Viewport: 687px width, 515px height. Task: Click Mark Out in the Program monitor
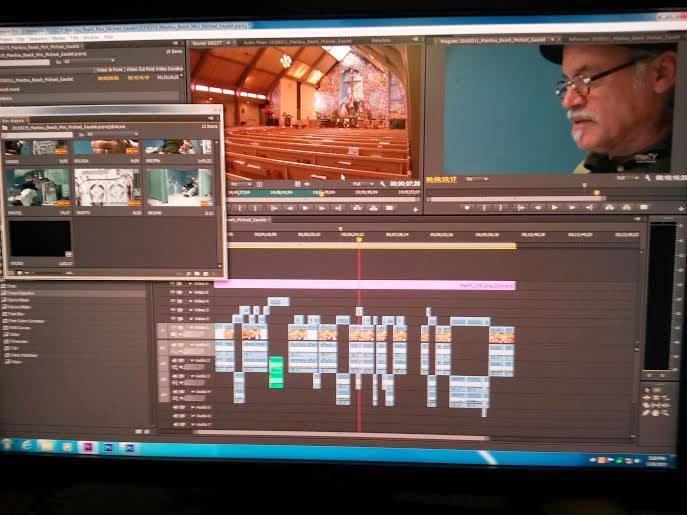500,207
